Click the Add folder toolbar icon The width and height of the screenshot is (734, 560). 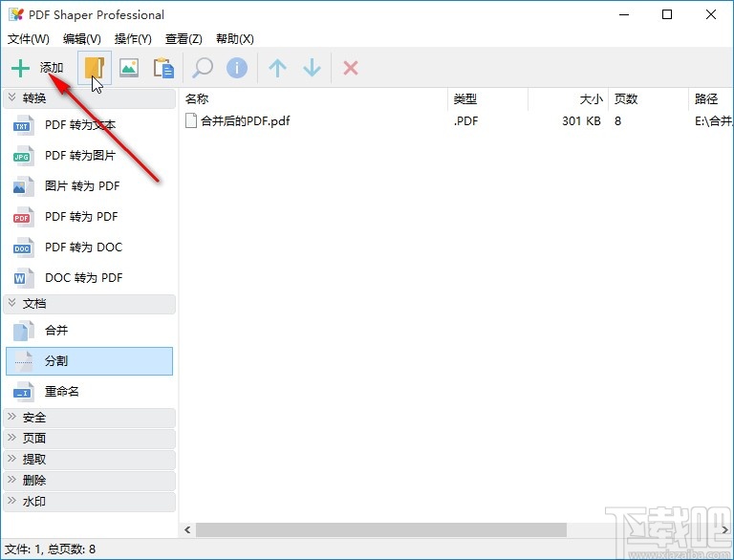click(94, 69)
